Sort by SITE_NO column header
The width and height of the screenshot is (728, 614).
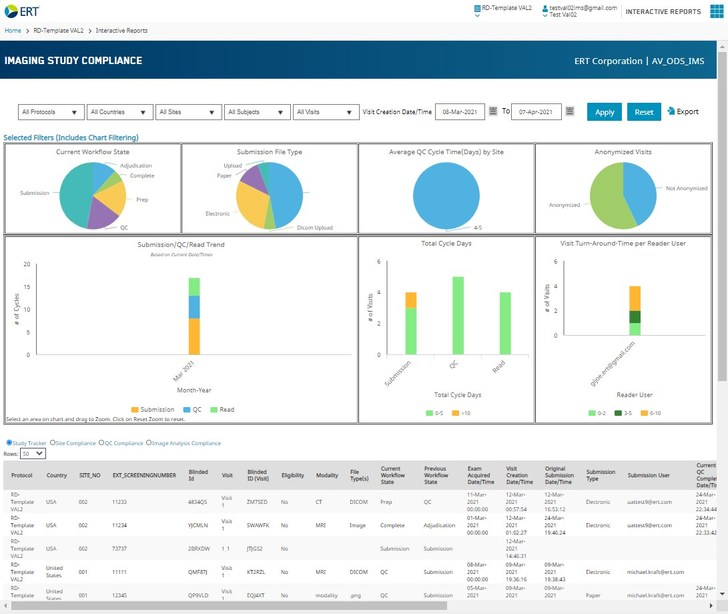[90, 475]
